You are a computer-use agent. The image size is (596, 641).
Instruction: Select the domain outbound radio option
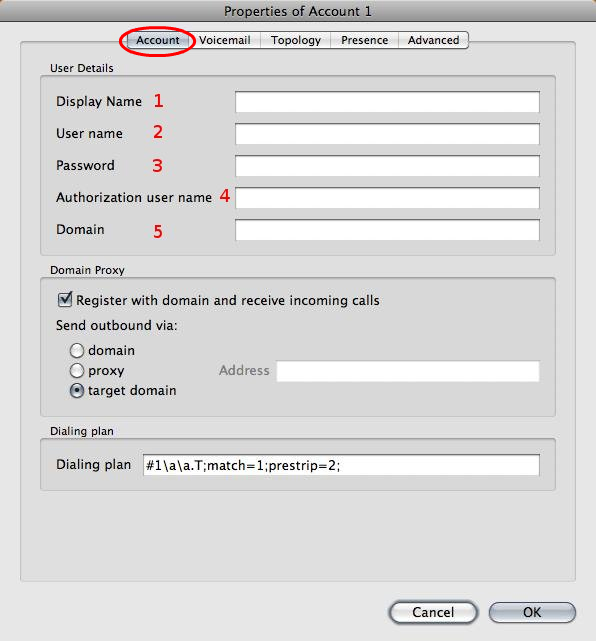tap(77, 350)
